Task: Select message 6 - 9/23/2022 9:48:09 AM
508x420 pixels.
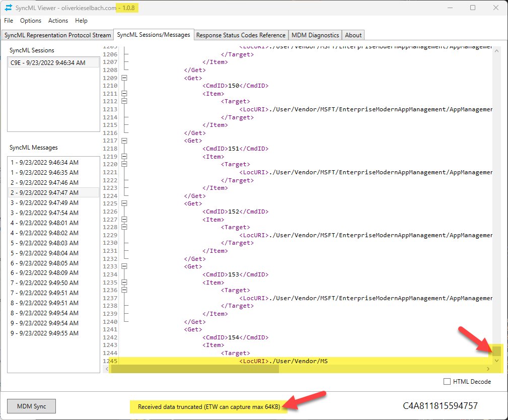Action: (53, 272)
